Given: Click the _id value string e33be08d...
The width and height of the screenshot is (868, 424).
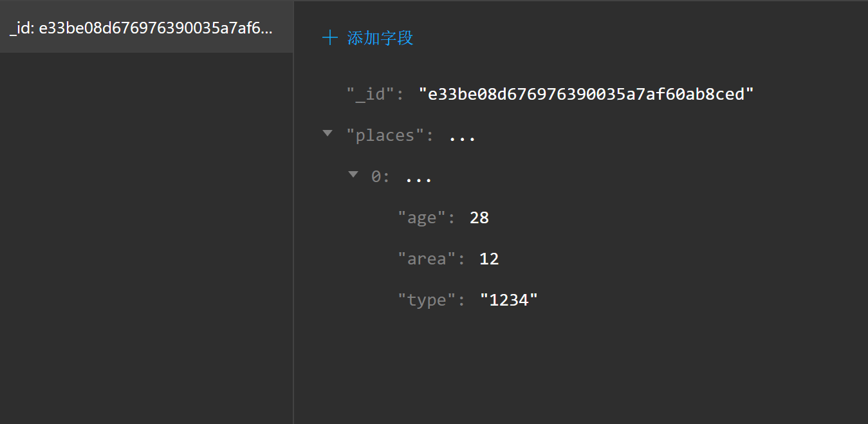Looking at the screenshot, I should click(586, 95).
